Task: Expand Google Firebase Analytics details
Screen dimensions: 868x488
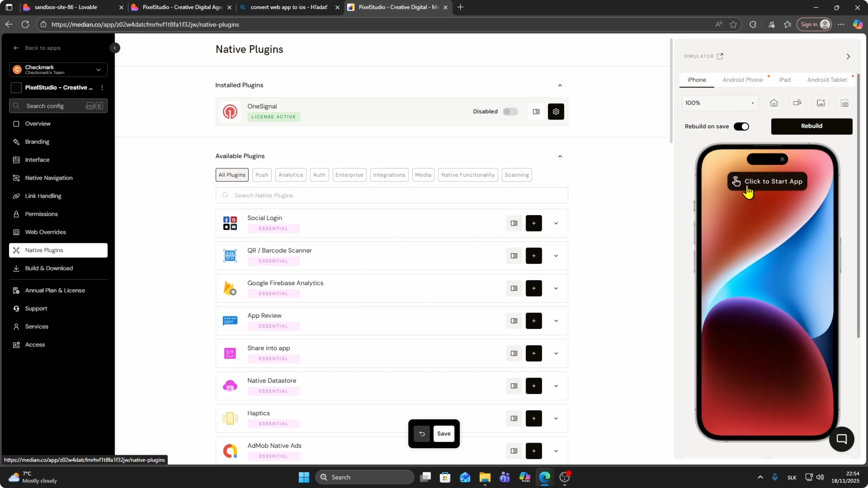Action: point(556,288)
